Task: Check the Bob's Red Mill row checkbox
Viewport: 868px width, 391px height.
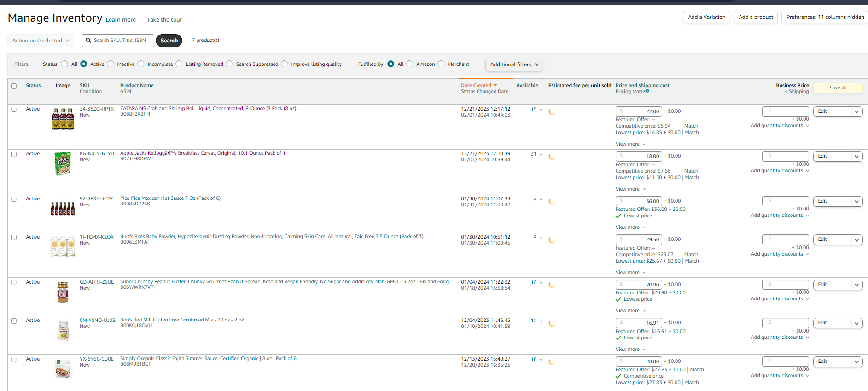Action: pos(14,321)
